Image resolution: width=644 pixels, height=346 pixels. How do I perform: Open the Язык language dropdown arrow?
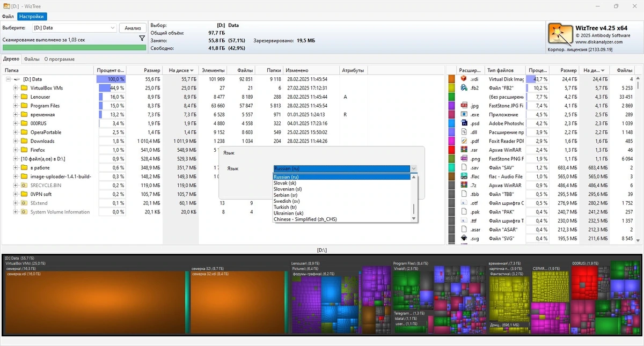click(413, 168)
